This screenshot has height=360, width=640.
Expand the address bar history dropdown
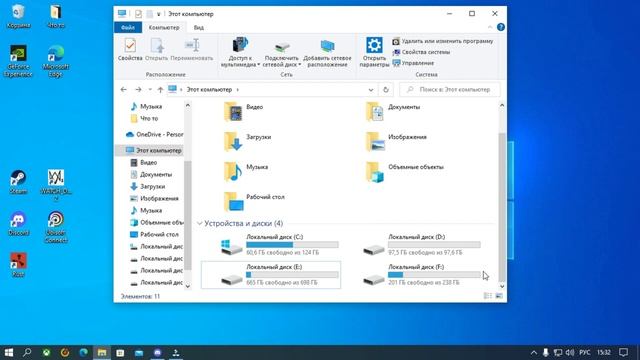(x=371, y=90)
